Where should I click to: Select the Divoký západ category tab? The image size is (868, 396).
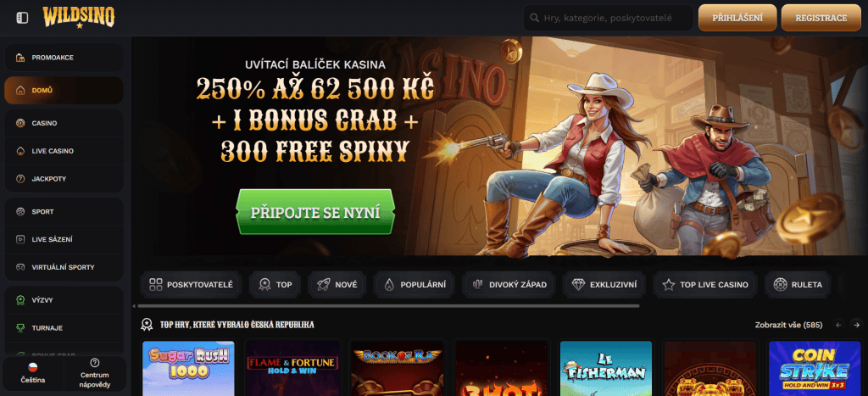509,285
